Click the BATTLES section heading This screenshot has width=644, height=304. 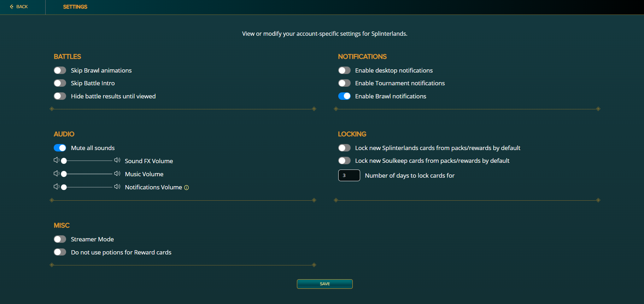point(68,57)
